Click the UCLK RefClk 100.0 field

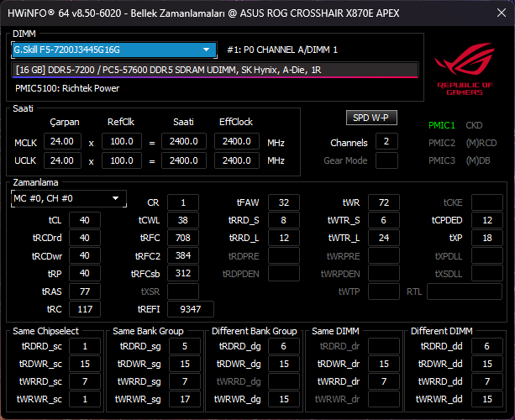122,160
